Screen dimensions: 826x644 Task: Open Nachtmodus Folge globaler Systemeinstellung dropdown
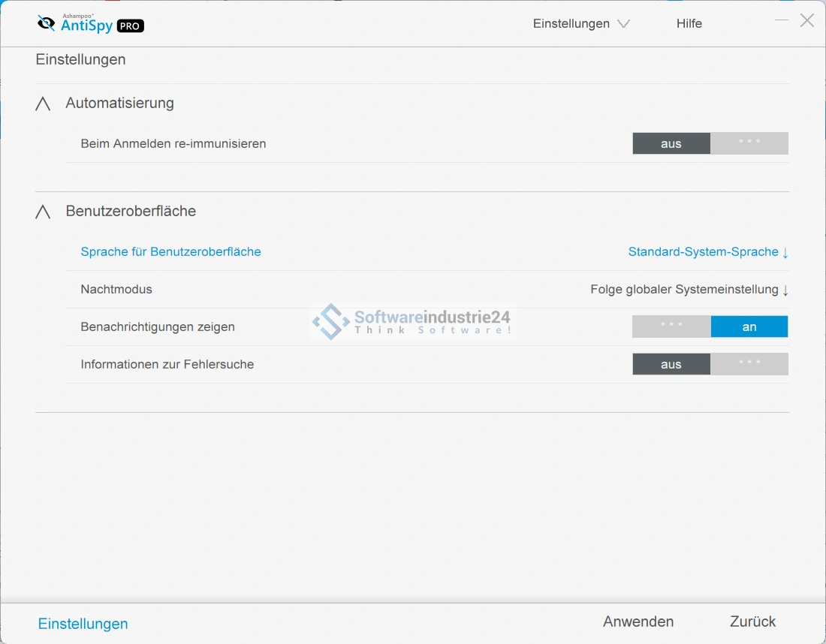(x=689, y=290)
